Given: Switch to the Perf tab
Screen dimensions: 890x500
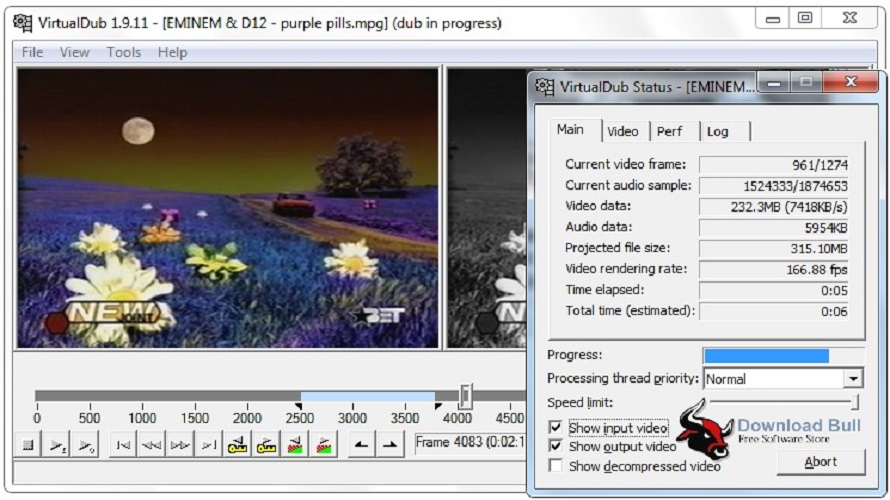Looking at the screenshot, I should pyautogui.click(x=670, y=132).
